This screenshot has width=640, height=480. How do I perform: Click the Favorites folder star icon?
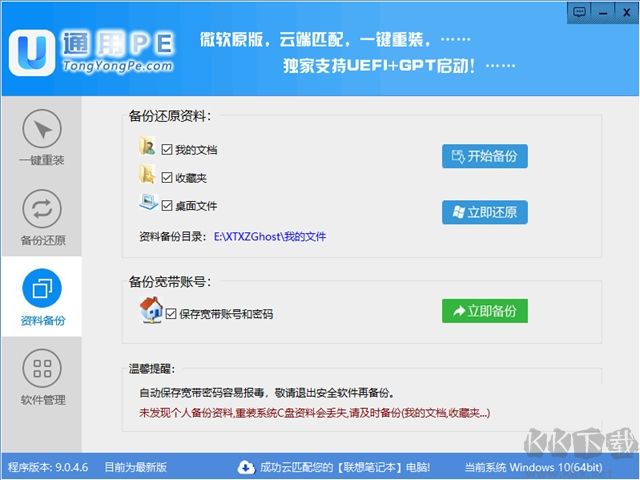pos(147,174)
